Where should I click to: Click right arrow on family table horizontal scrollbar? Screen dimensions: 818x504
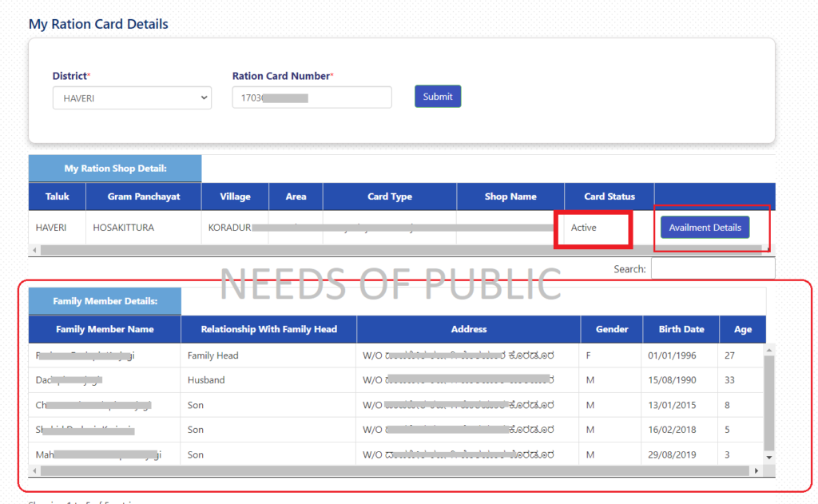click(756, 471)
